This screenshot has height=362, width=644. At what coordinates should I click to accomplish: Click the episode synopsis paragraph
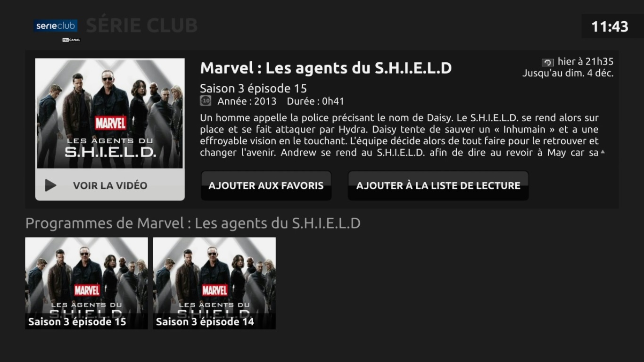399,135
